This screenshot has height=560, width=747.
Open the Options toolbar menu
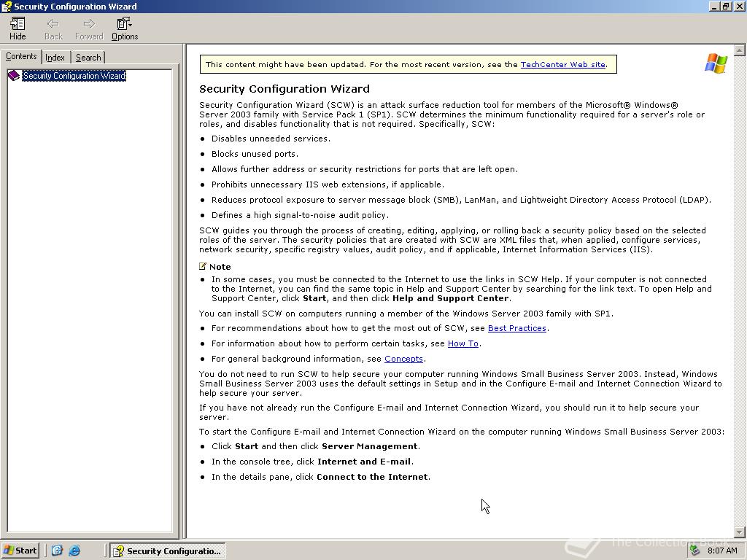[125, 28]
